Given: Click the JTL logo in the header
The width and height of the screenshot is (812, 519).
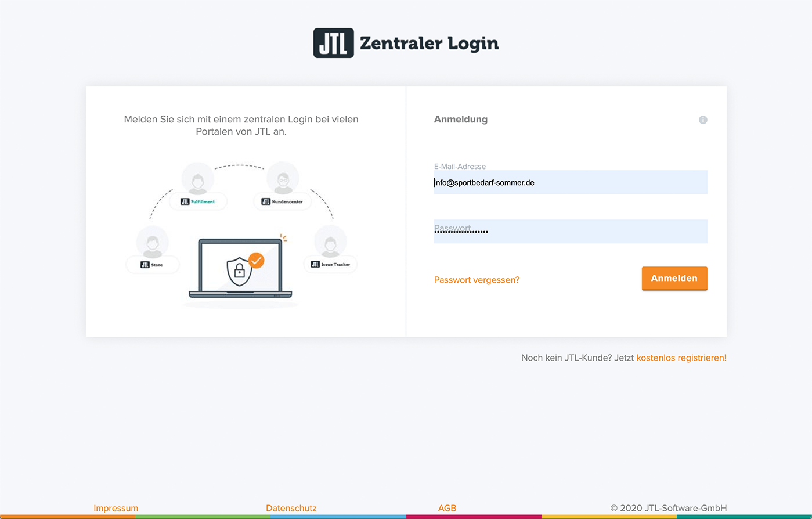Looking at the screenshot, I should [334, 42].
